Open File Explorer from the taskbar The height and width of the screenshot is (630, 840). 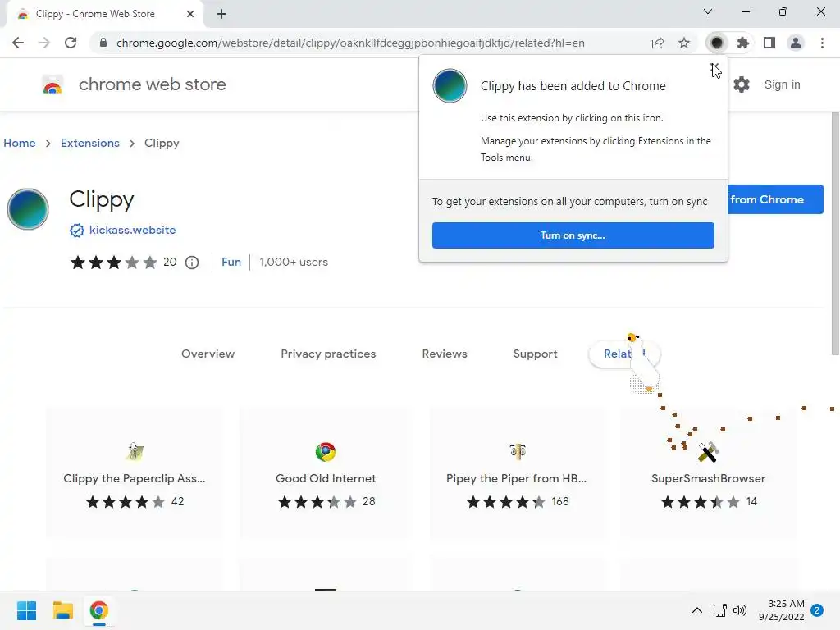pyautogui.click(x=62, y=610)
